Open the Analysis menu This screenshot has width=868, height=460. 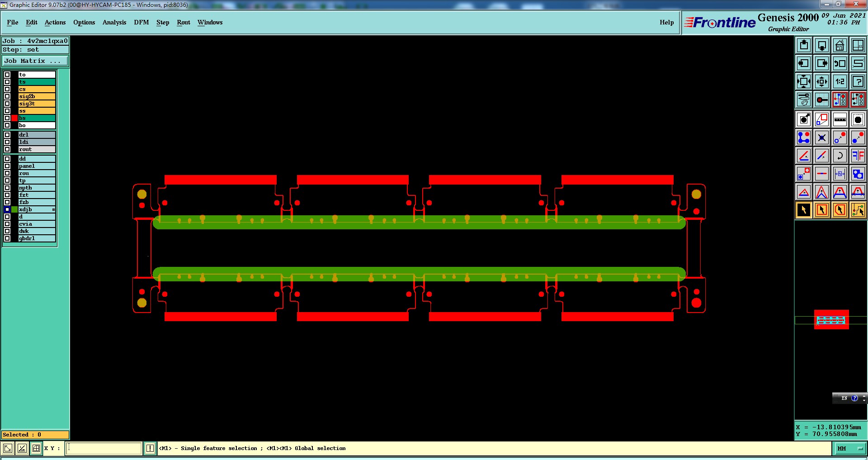click(114, 22)
